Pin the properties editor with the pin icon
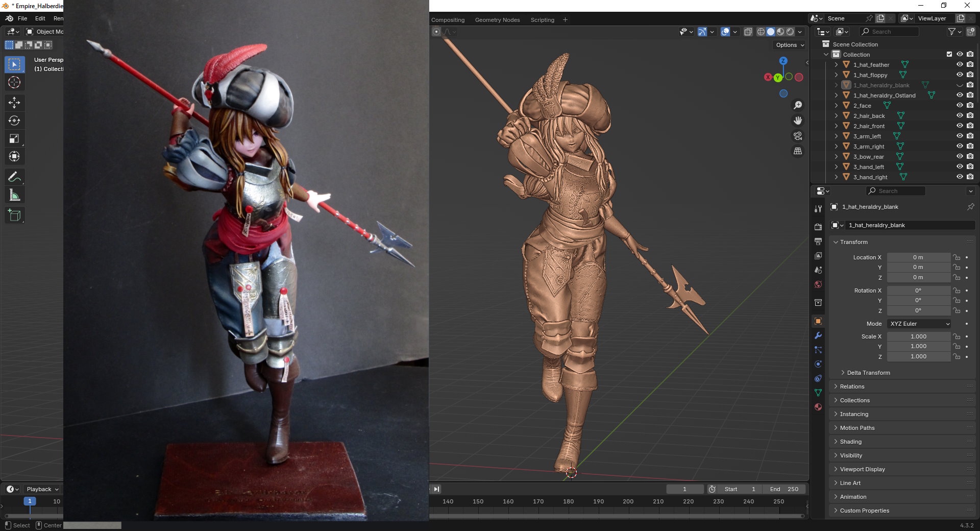 click(x=970, y=207)
